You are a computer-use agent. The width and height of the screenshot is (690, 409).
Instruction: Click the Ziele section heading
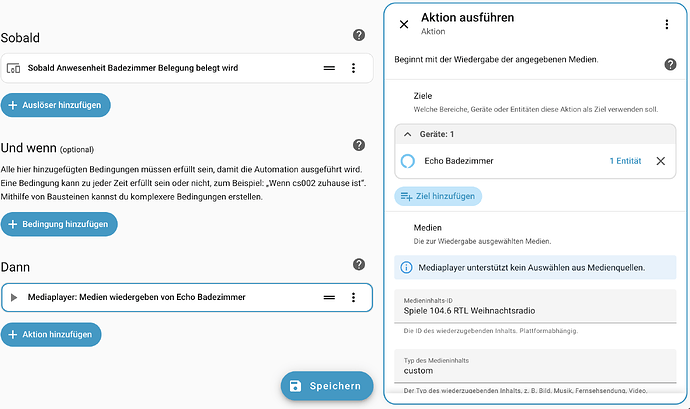[x=422, y=96]
